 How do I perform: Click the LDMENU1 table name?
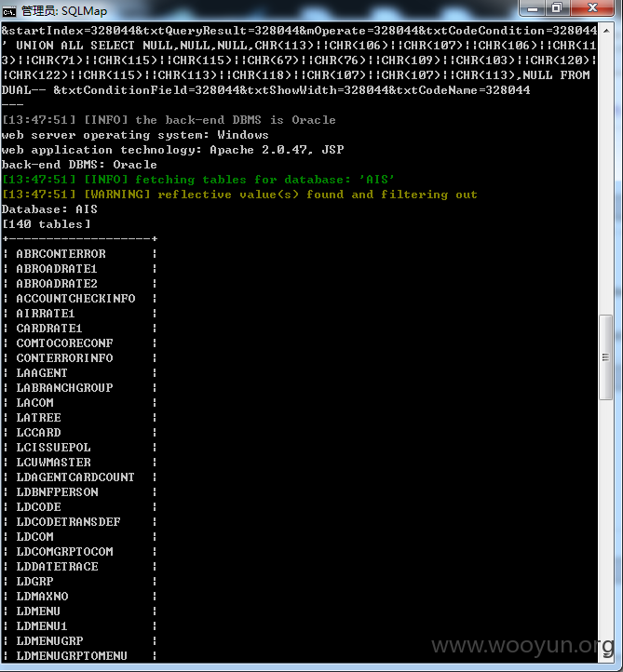pos(42,626)
